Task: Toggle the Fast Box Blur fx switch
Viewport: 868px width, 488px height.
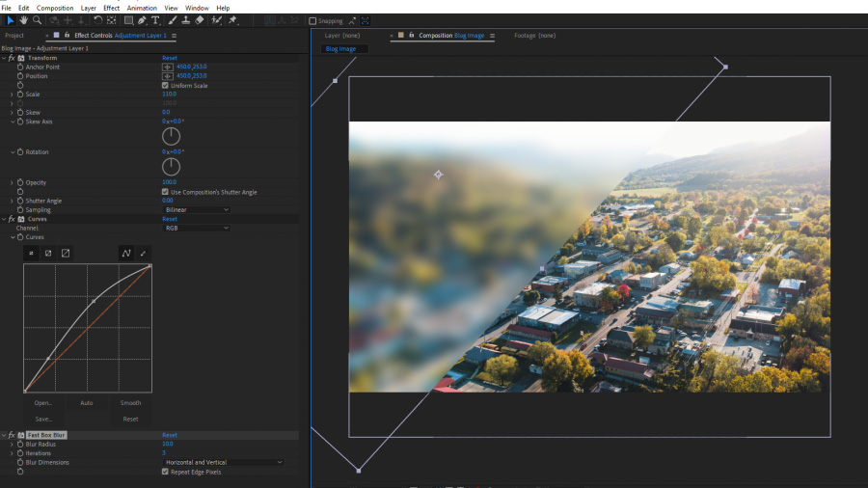Action: (12, 435)
